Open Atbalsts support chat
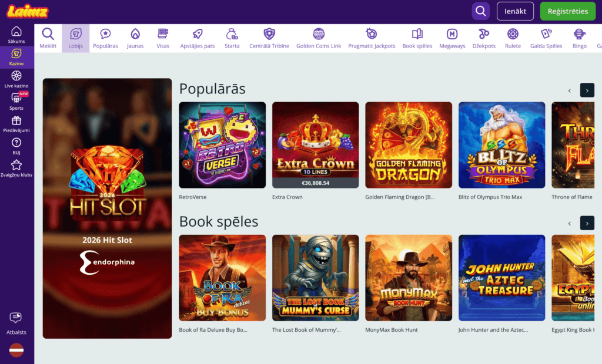This screenshot has height=364, width=602. click(16, 323)
